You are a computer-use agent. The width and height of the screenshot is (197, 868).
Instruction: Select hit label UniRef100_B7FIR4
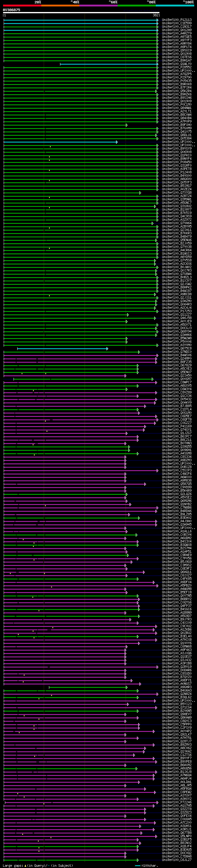point(177,88)
